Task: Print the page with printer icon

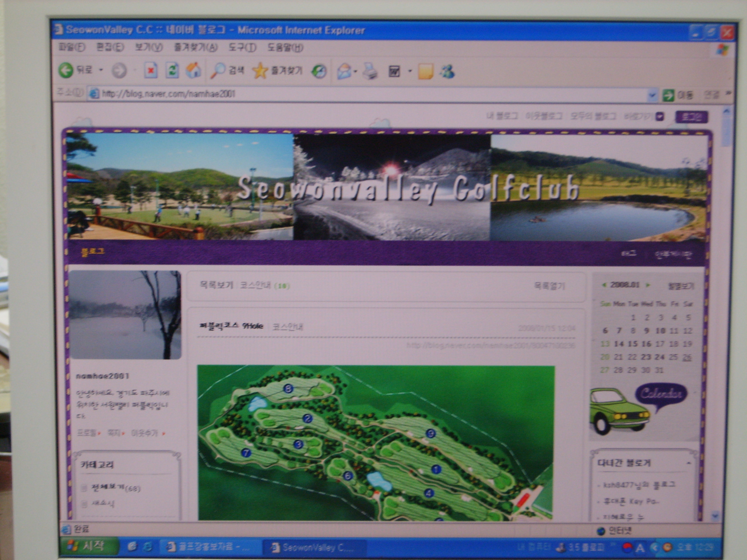Action: pos(370,71)
